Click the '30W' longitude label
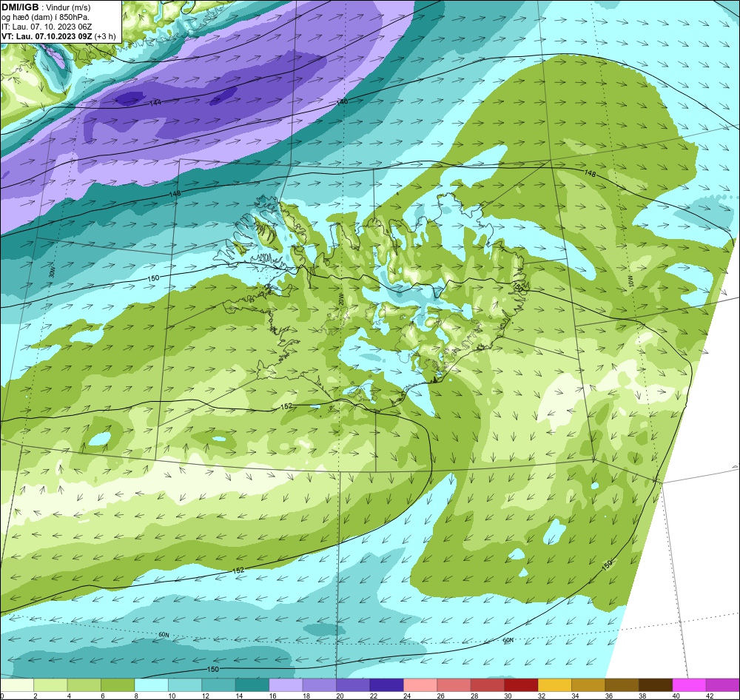The height and width of the screenshot is (700, 740). (51, 272)
